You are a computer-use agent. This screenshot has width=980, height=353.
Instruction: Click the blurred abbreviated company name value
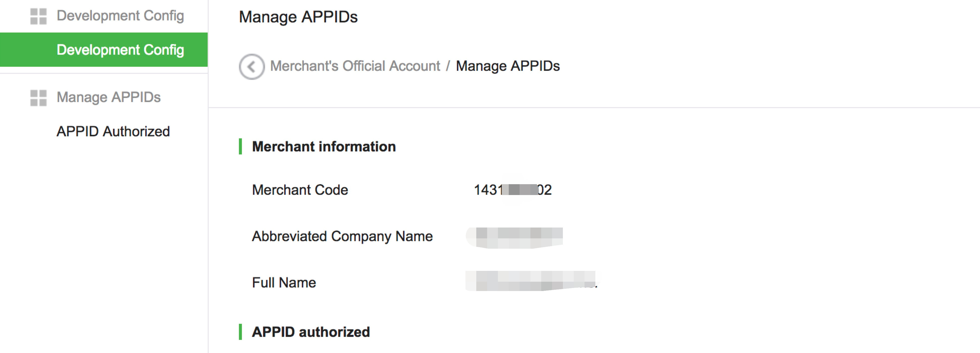[514, 237]
